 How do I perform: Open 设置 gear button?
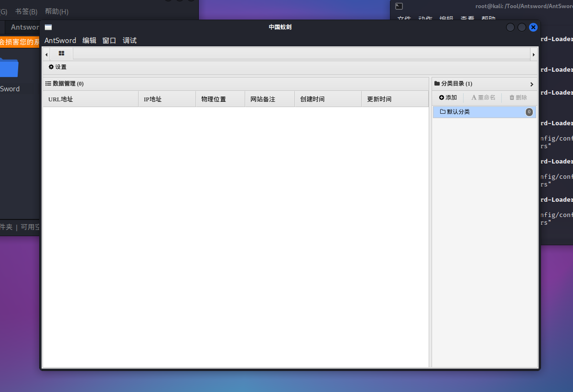tap(58, 67)
